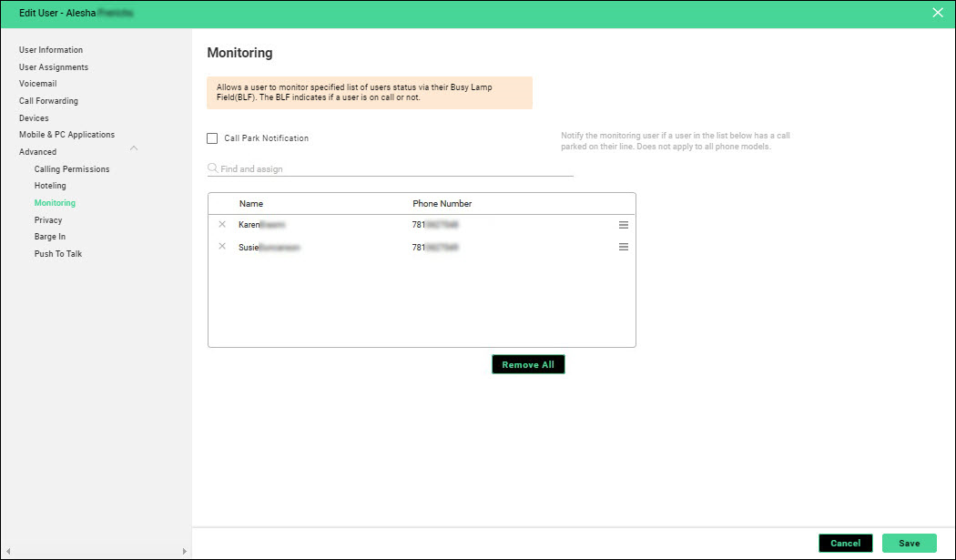Remove Karen from the monitoring list

coord(222,224)
